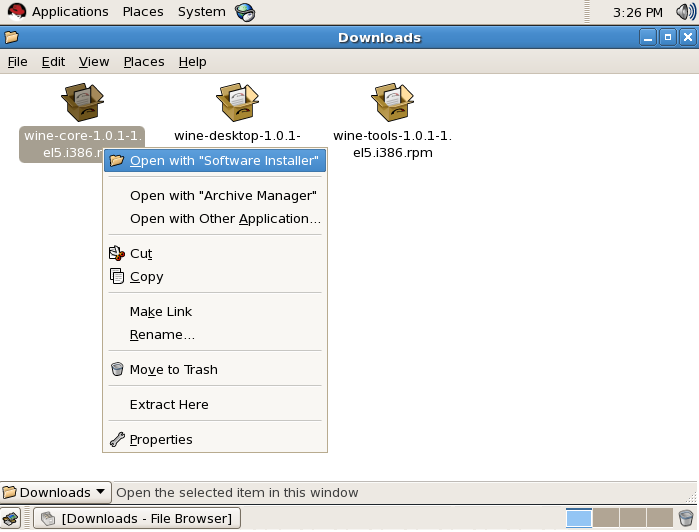This screenshot has width=699, height=532.
Task: Open the volume speaker icon
Action: 686,12
